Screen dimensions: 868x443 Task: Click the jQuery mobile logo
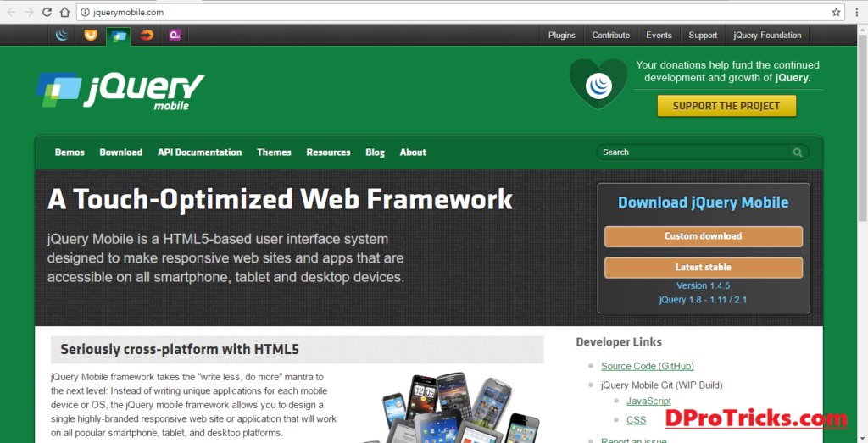point(120,90)
